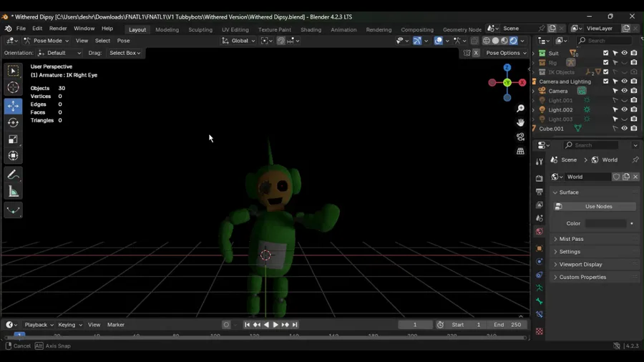Select the Transform tool
This screenshot has height=362, width=644.
(13, 156)
